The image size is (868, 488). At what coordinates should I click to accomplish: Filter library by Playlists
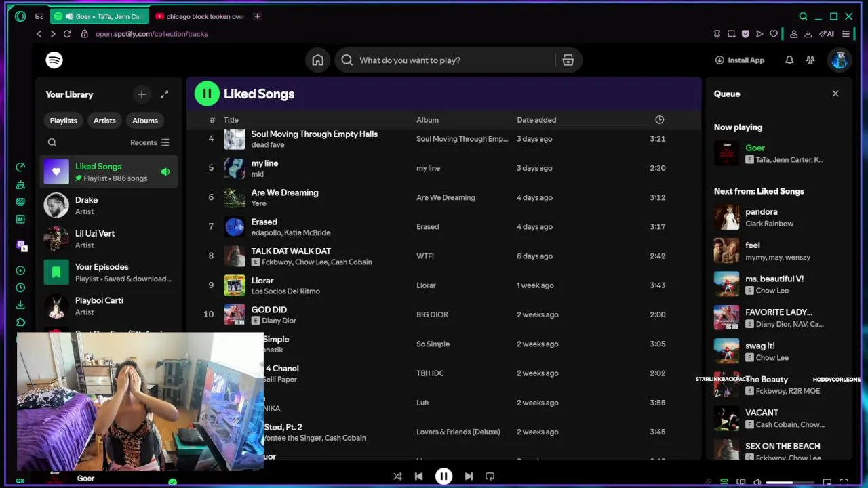pyautogui.click(x=63, y=121)
